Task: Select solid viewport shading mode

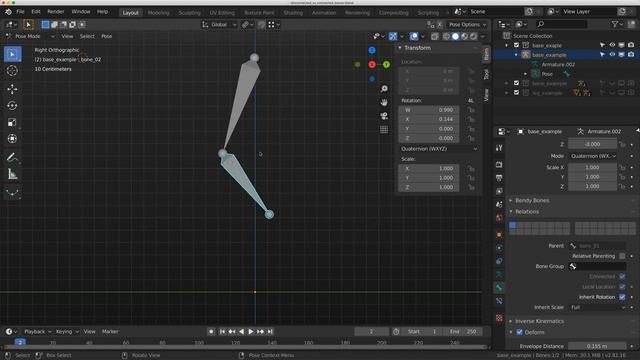Action: (456, 36)
